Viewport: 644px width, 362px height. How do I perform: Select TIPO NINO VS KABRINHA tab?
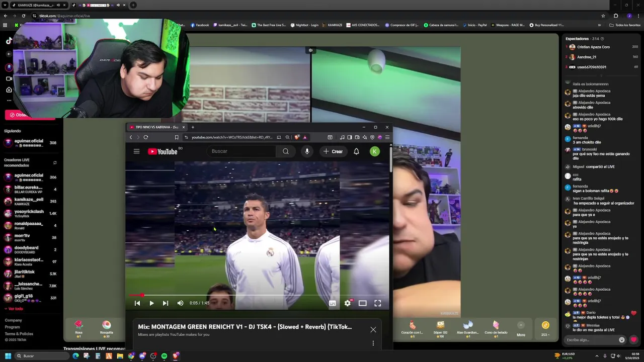(157, 127)
